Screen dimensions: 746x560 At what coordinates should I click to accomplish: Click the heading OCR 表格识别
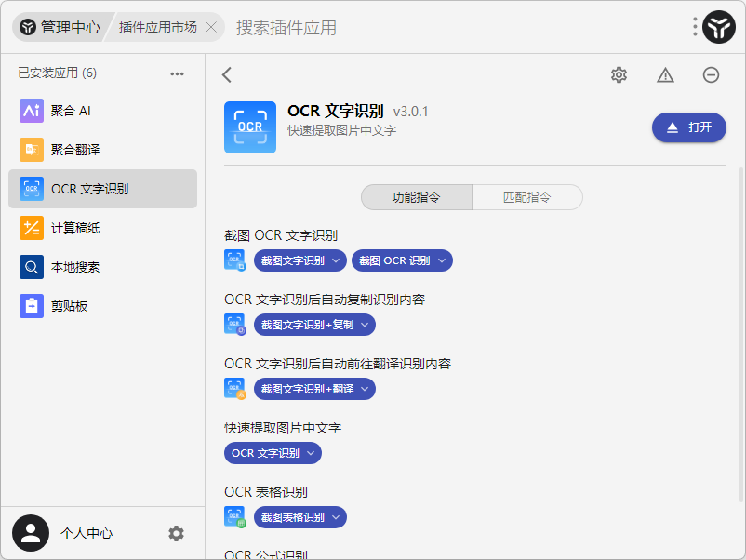266,492
